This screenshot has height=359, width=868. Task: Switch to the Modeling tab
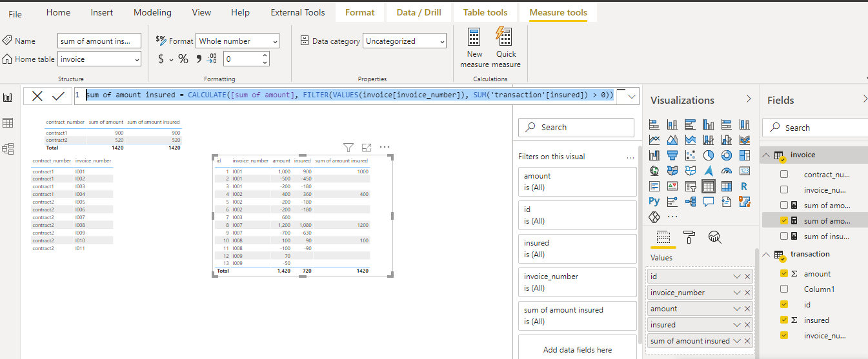pos(152,12)
